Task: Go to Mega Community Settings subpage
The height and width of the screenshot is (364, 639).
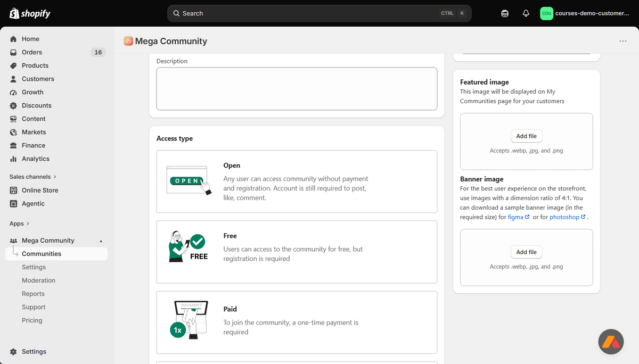Action: coord(34,267)
